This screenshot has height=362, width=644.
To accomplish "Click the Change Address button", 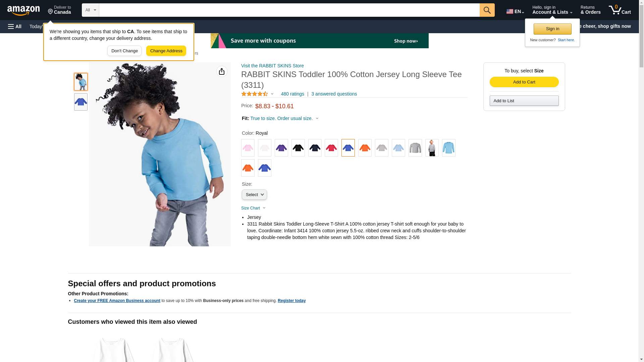I will 166,51.
